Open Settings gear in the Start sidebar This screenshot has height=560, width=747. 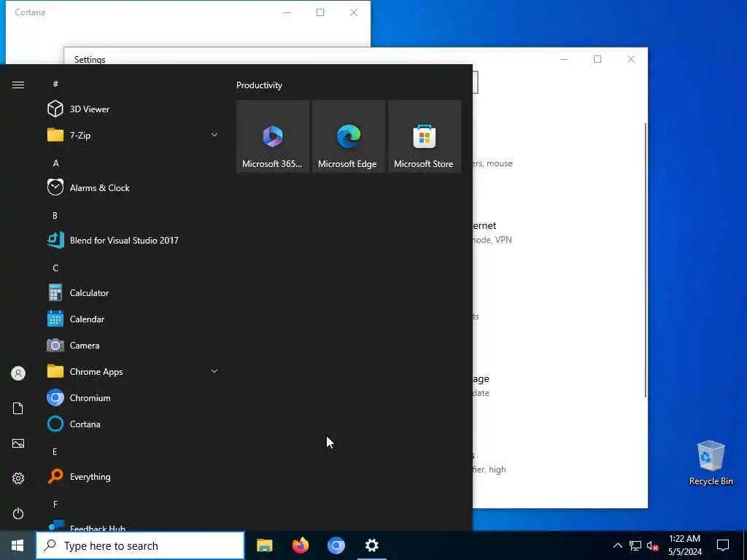pos(18,478)
